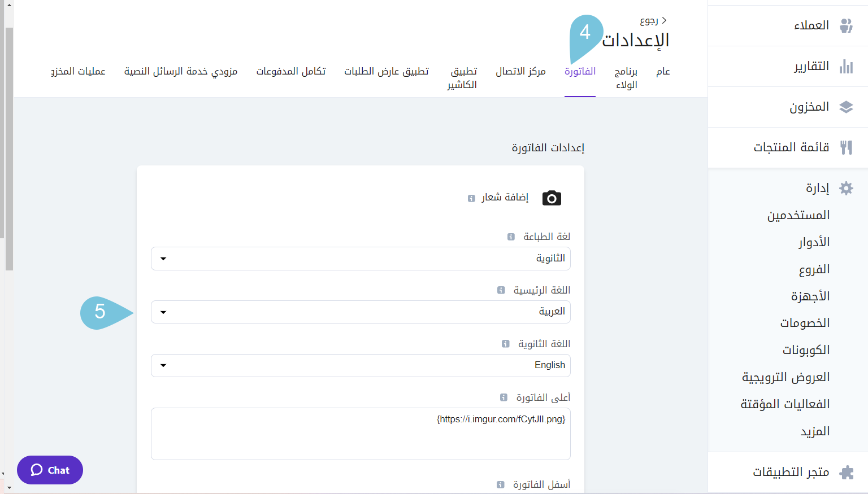Image resolution: width=868 pixels, height=494 pixels.
Task: Click info icon beside اللغة الرئيسية label
Action: coord(501,290)
